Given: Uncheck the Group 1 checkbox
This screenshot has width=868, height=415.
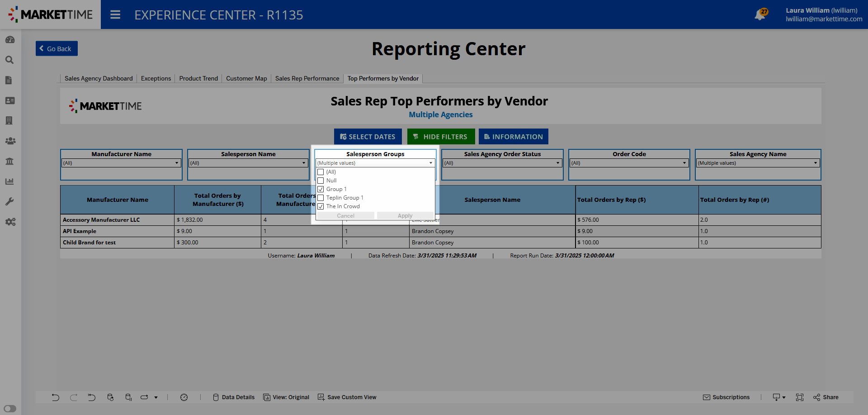Looking at the screenshot, I should [321, 189].
